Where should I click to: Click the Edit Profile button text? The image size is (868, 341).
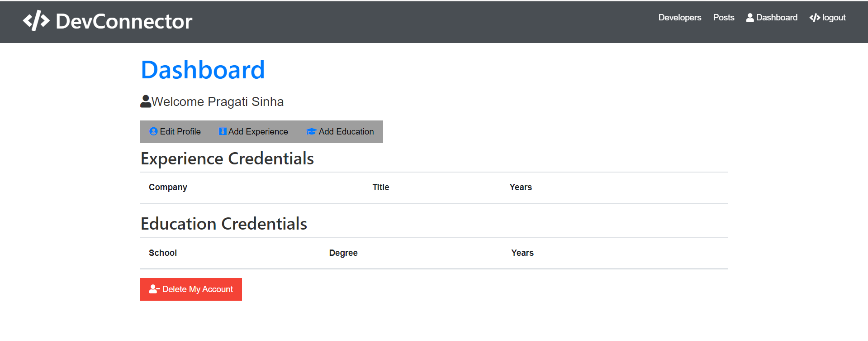pos(180,131)
